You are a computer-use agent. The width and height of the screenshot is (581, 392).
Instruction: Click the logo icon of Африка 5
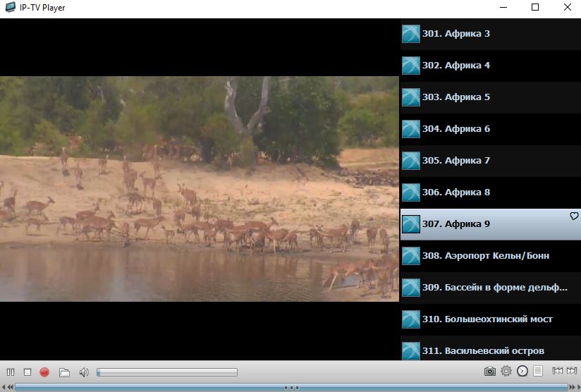click(411, 97)
